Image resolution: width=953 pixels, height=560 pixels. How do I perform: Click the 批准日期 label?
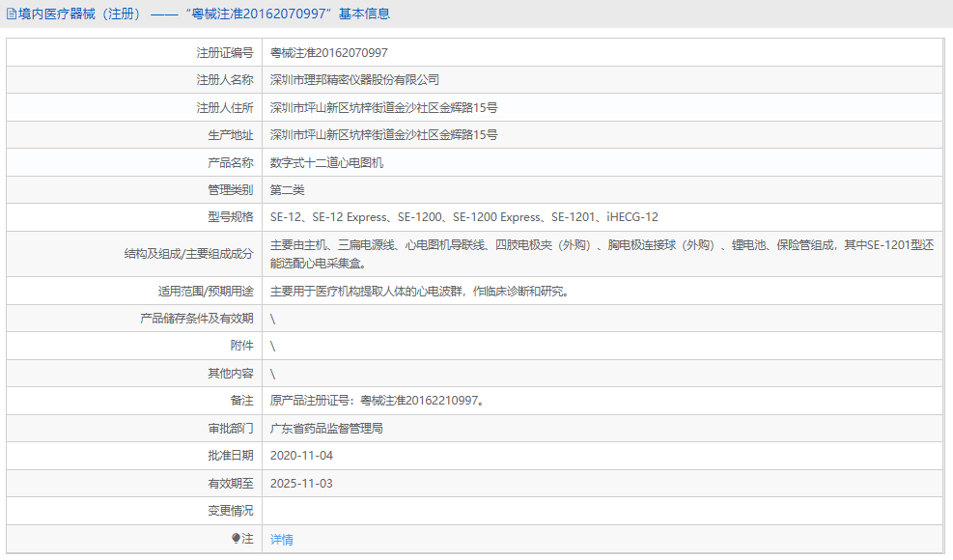coord(231,456)
